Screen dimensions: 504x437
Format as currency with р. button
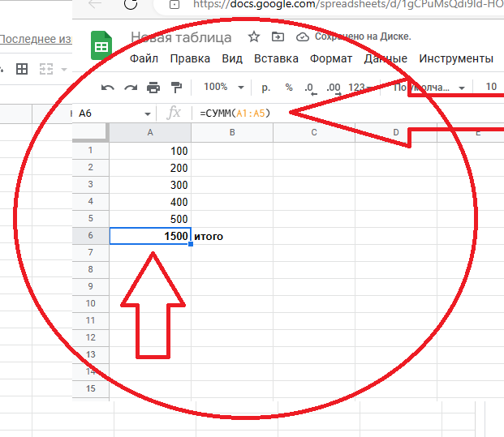pyautogui.click(x=265, y=88)
